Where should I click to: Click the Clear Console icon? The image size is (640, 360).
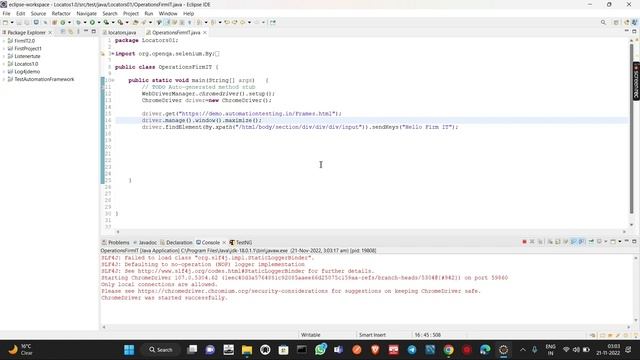550,242
